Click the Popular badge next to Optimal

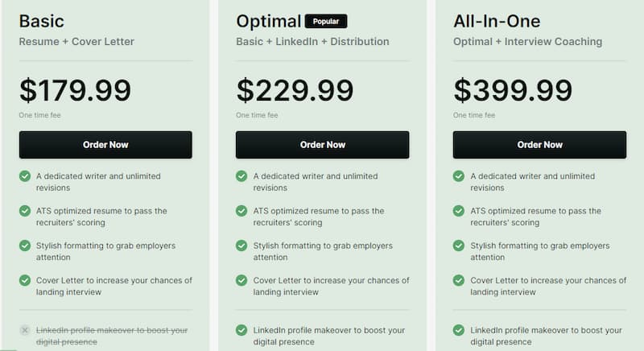point(326,22)
